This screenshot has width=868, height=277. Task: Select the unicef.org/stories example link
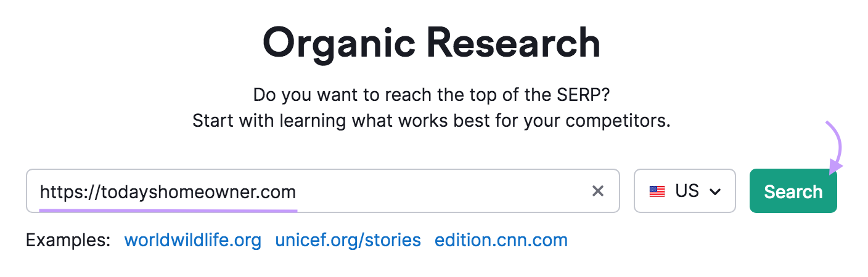[348, 240]
